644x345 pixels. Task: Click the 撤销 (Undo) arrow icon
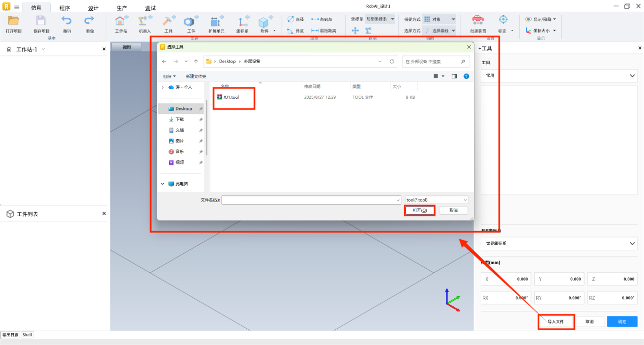click(67, 21)
